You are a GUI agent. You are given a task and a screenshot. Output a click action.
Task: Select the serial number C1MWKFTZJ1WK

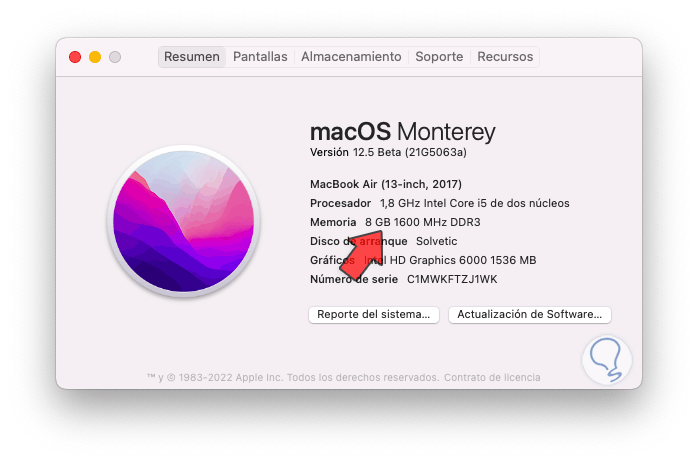tap(452, 279)
